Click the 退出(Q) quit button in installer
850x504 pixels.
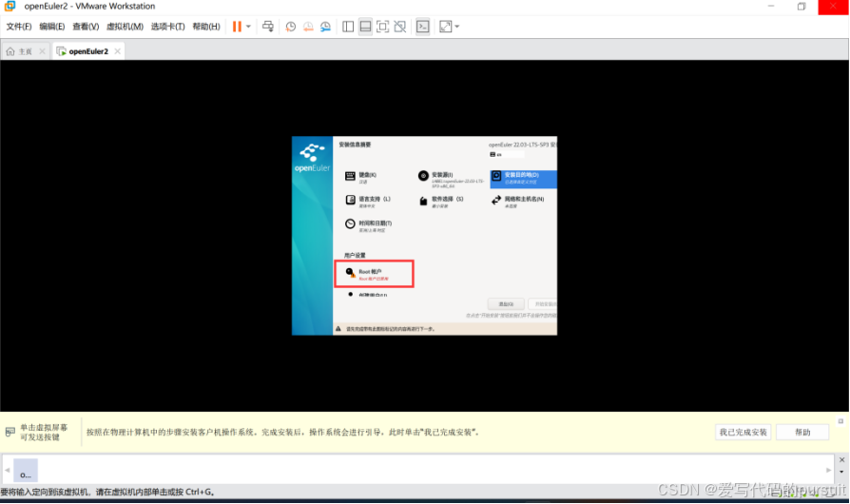point(506,304)
